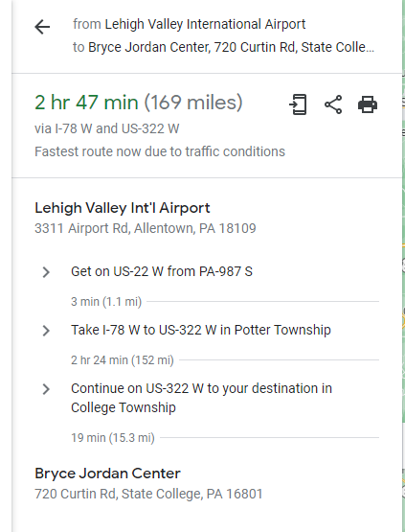The image size is (405, 532).
Task: Click the print directions icon
Action: coord(368,104)
